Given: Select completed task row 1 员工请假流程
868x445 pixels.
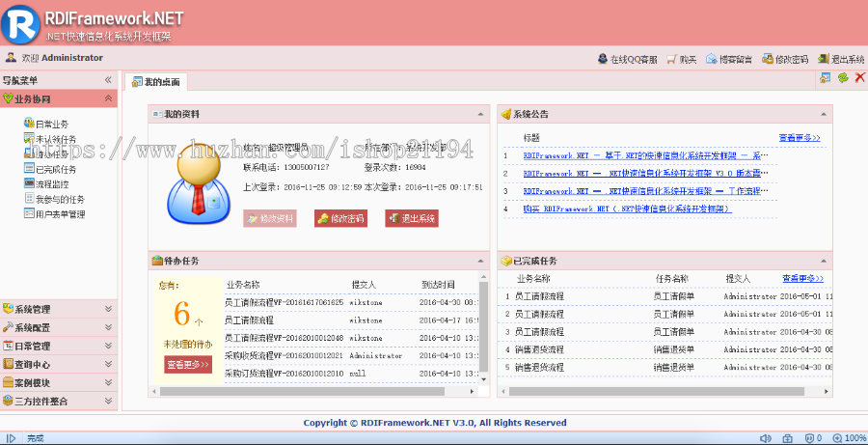Looking at the screenshot, I should [x=665, y=296].
